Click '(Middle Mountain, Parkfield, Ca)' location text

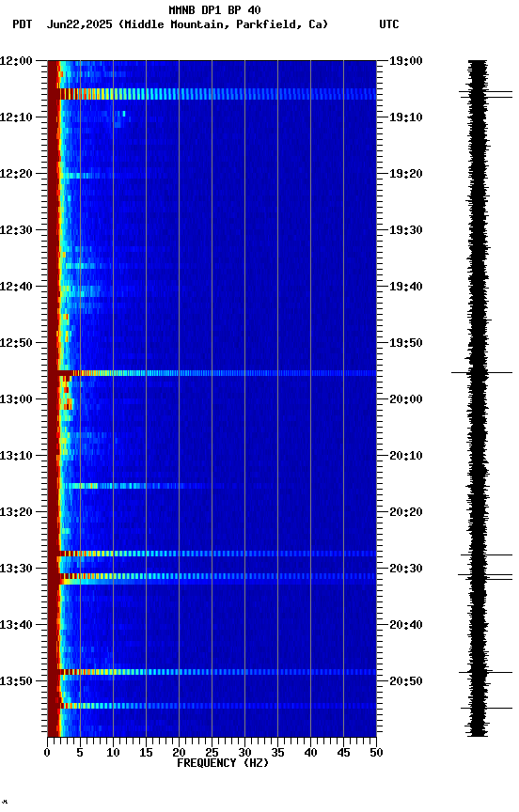pos(223,24)
